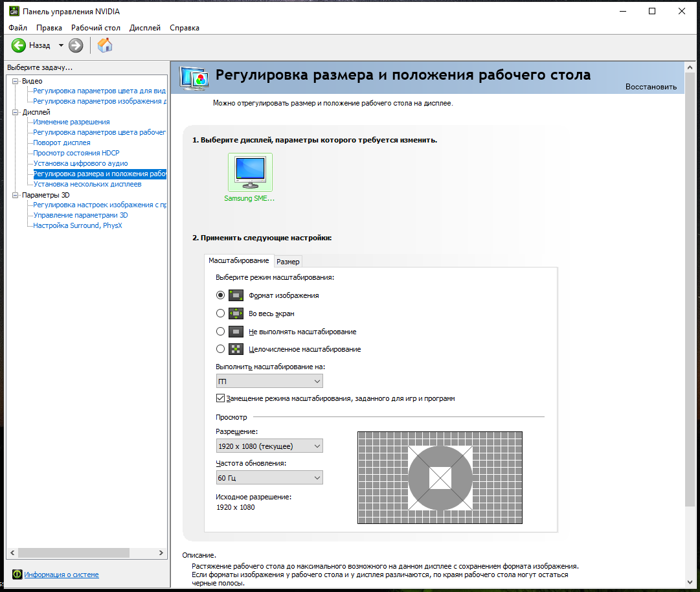Click the 'Samsung SME…' display label
This screenshot has height=592, width=700.
[249, 198]
